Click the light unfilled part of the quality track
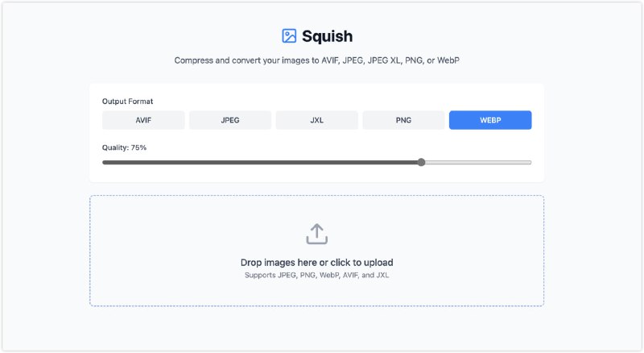Image resolution: width=644 pixels, height=353 pixels. pos(478,163)
